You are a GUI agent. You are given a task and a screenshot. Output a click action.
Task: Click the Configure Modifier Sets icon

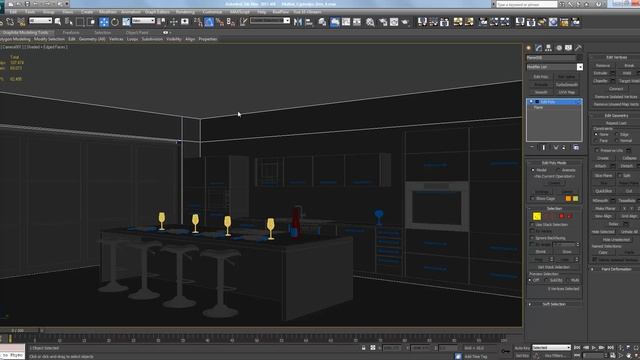tap(576, 147)
